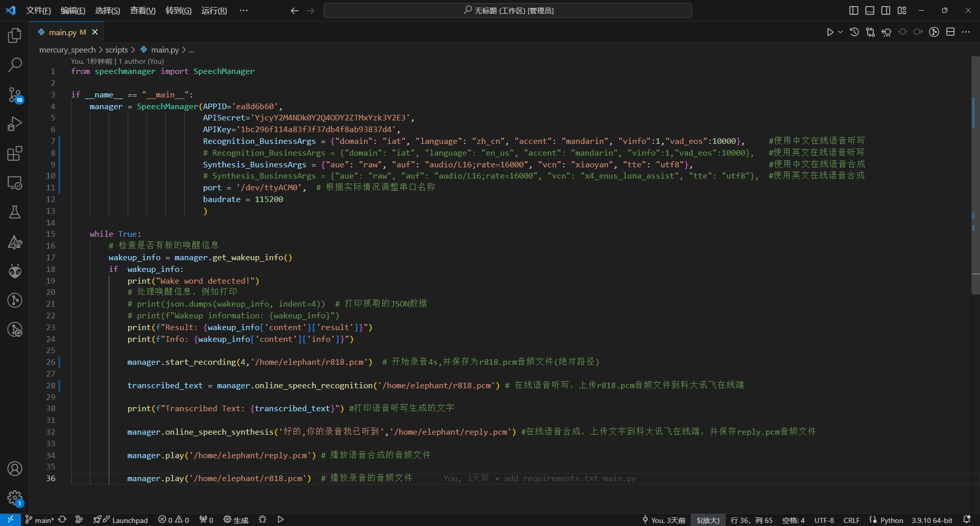Screen dimensions: 980x526
Task: Expand the mercury_speech breadcrumb
Action: pos(67,50)
